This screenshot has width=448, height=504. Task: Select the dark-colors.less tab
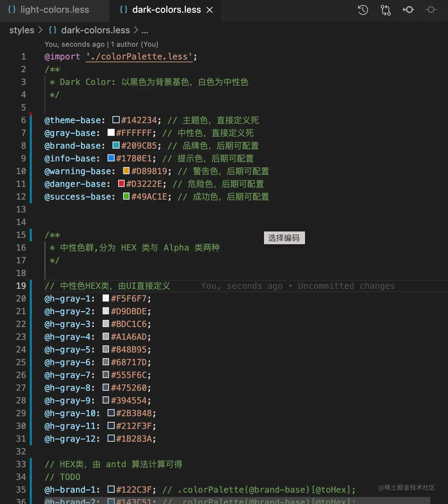click(166, 10)
